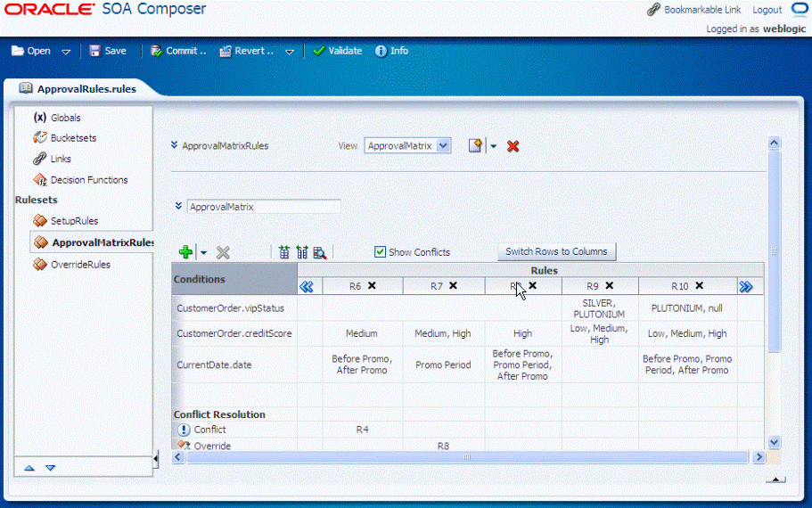Delete rule R8 with its X
Viewport: 812px width, 508px height.
click(532, 285)
